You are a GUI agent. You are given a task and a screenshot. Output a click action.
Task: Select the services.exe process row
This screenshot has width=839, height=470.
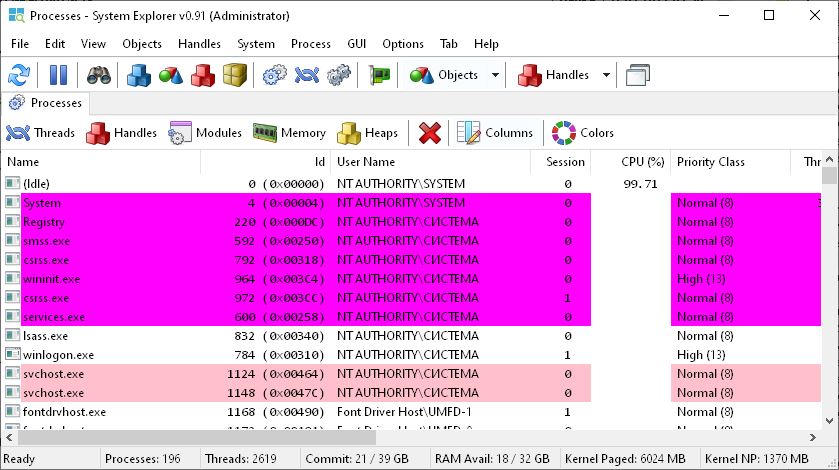(x=412, y=317)
